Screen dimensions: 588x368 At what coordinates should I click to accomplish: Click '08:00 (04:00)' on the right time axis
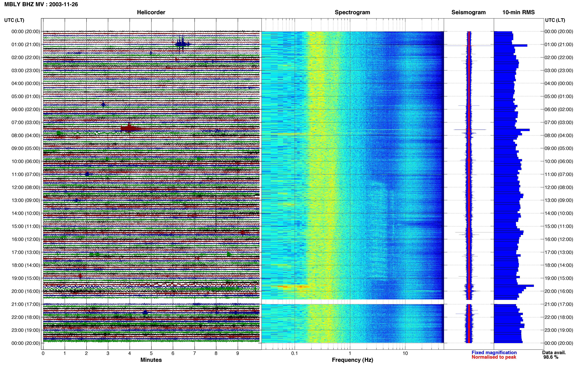click(x=559, y=135)
